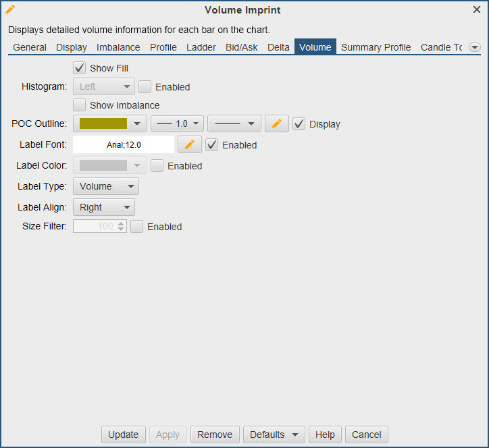This screenshot has height=448, width=489.
Task: Open the Summary Profile tab
Action: pyautogui.click(x=376, y=47)
